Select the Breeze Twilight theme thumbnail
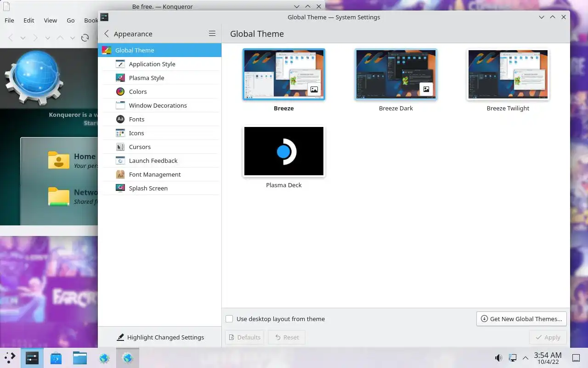Viewport: 588px width, 368px height. pos(508,74)
